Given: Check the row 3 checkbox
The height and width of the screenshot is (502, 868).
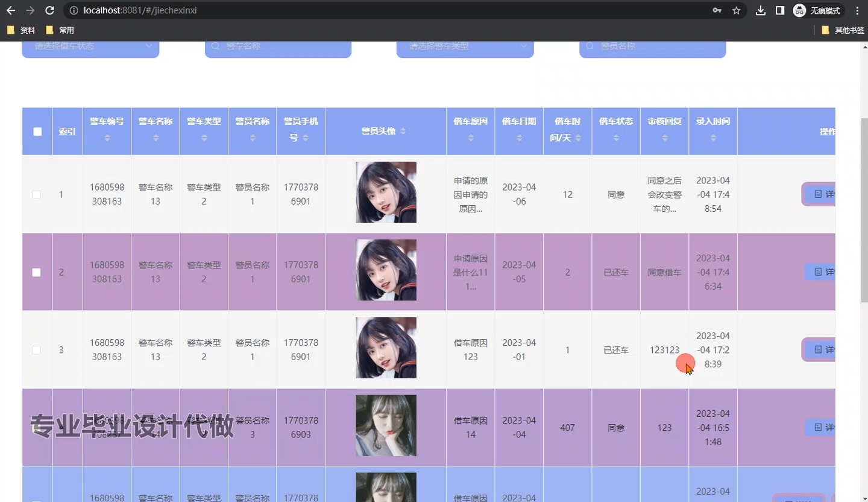Looking at the screenshot, I should pyautogui.click(x=36, y=350).
